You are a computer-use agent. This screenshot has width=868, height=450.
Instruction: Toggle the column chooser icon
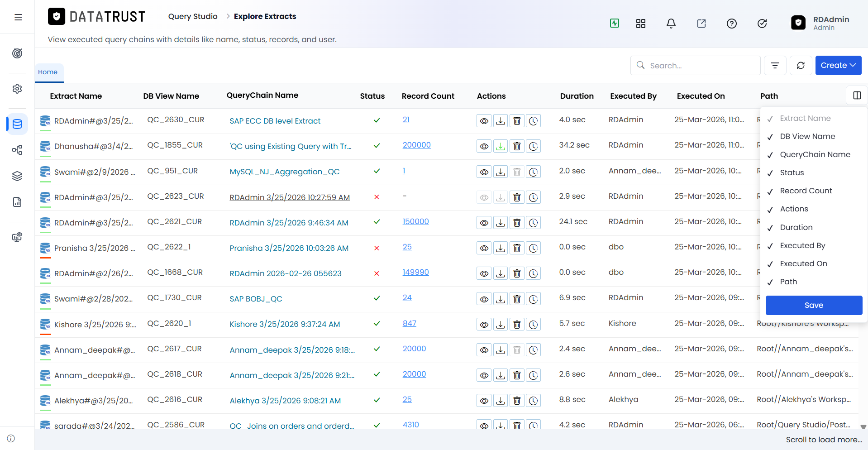click(857, 95)
